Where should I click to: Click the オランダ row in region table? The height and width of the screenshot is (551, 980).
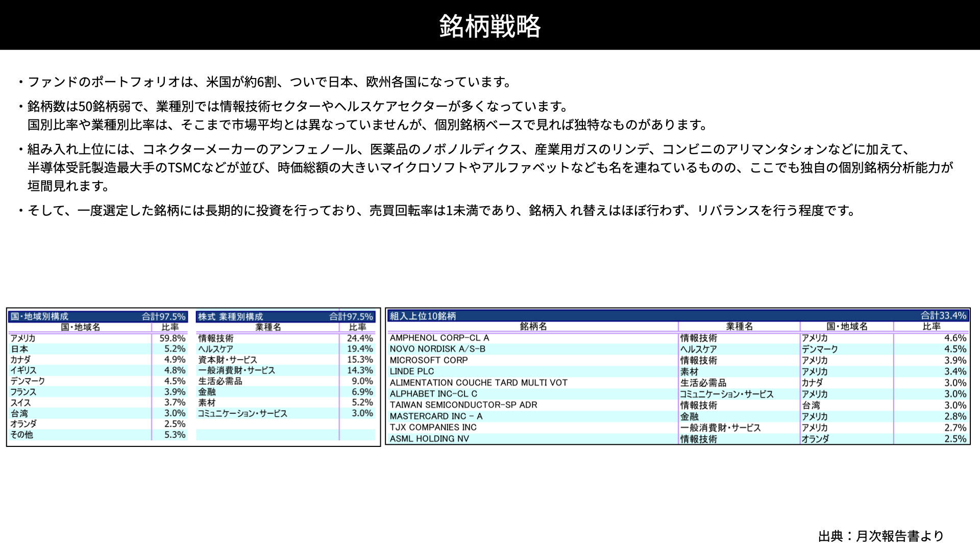click(98, 424)
